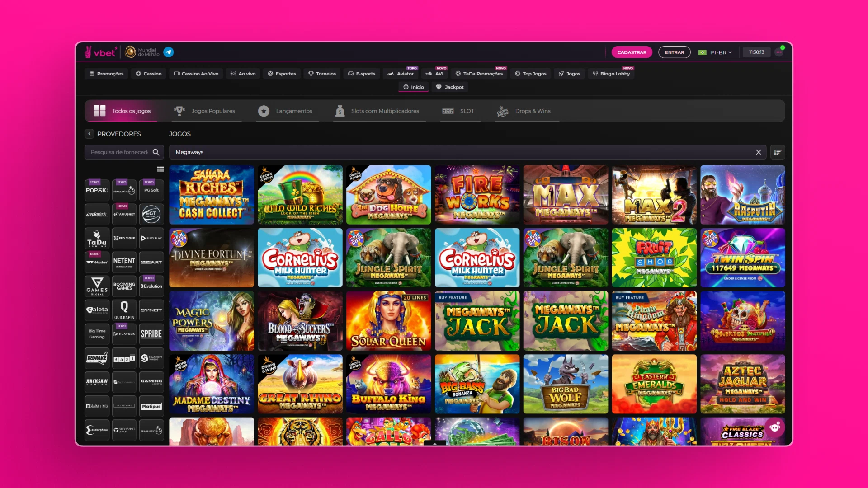This screenshot has height=488, width=868.
Task: Open the Promoções menu item
Action: coord(107,74)
